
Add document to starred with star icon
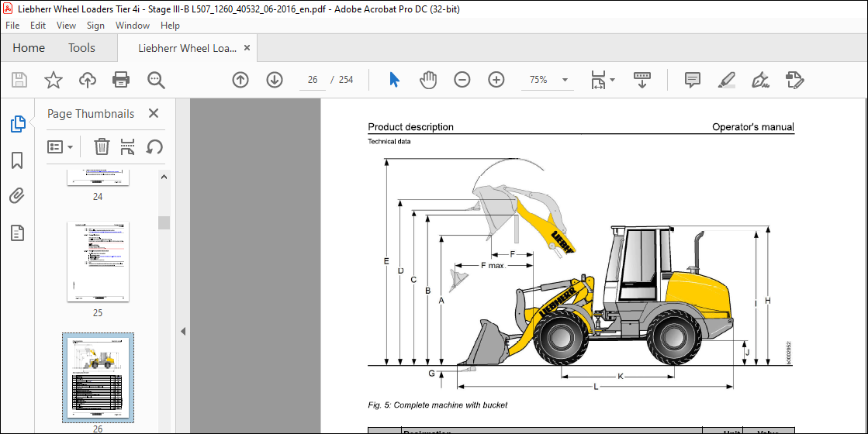click(x=54, y=80)
